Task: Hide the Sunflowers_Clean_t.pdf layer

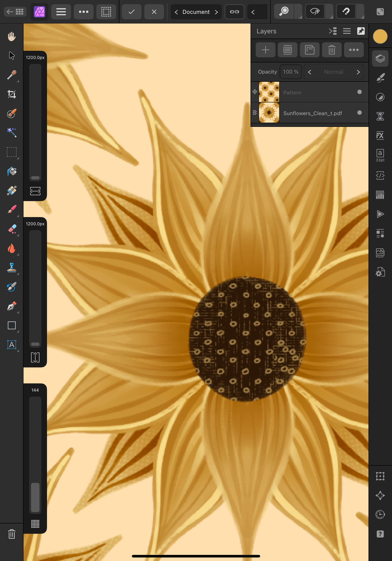Action: [359, 113]
